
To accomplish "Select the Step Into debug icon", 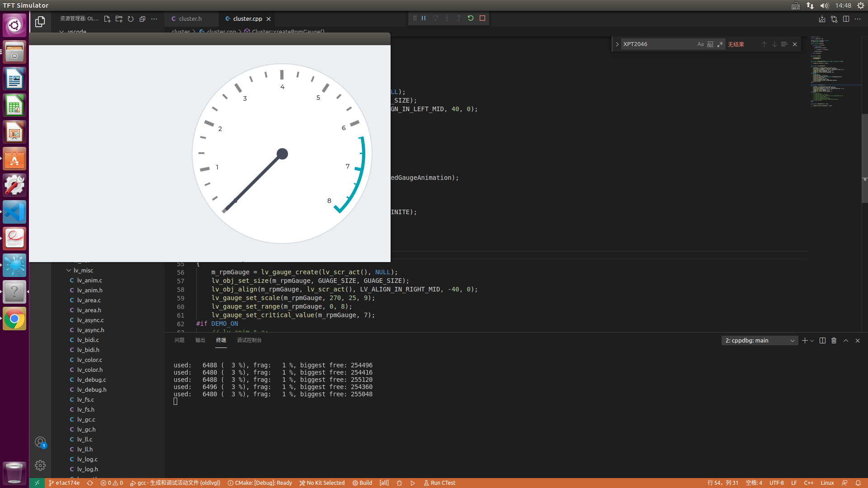I will [447, 18].
